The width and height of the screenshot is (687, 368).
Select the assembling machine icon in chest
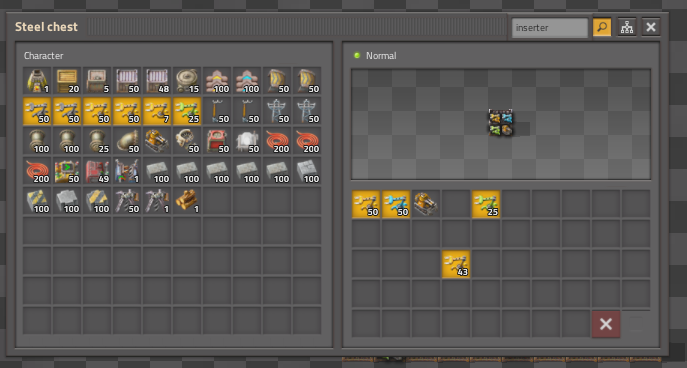coord(426,204)
